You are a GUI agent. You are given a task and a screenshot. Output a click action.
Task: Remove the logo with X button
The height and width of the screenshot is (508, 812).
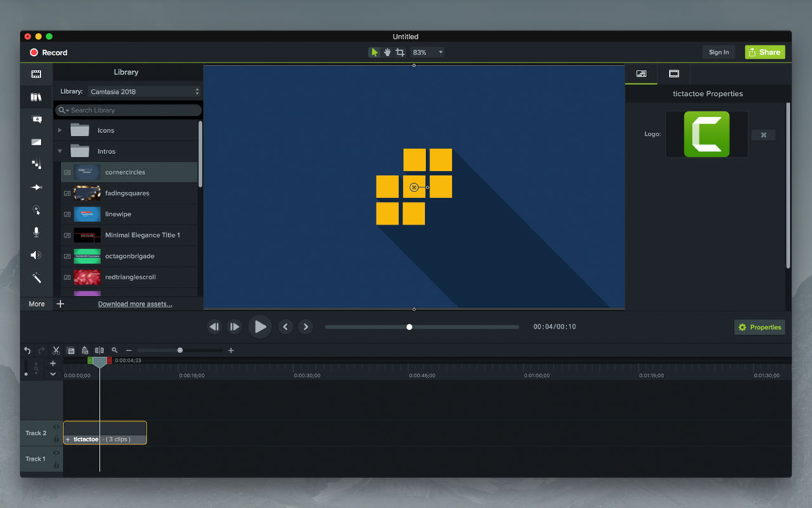click(763, 135)
